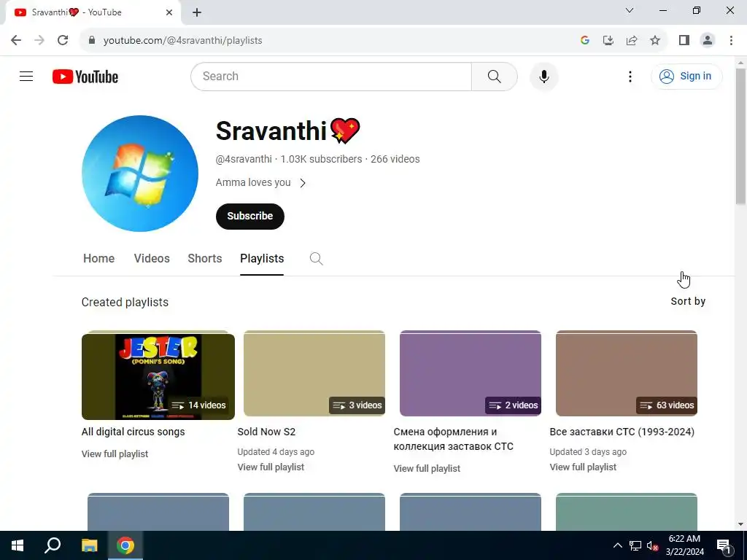747x560 pixels.
Task: Open Все заставки СТС (1993-2024) title
Action: 622,432
